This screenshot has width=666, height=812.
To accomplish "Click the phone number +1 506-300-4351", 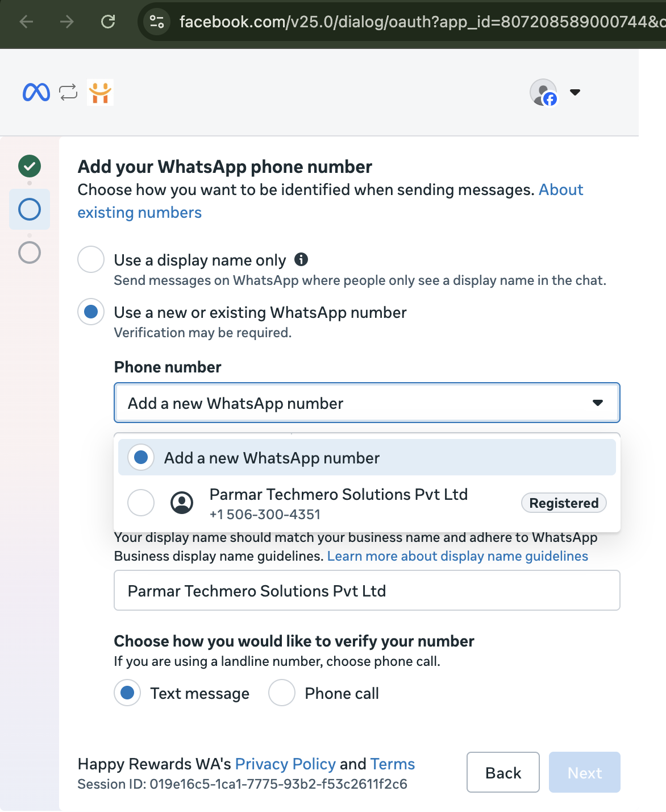I will 265,514.
